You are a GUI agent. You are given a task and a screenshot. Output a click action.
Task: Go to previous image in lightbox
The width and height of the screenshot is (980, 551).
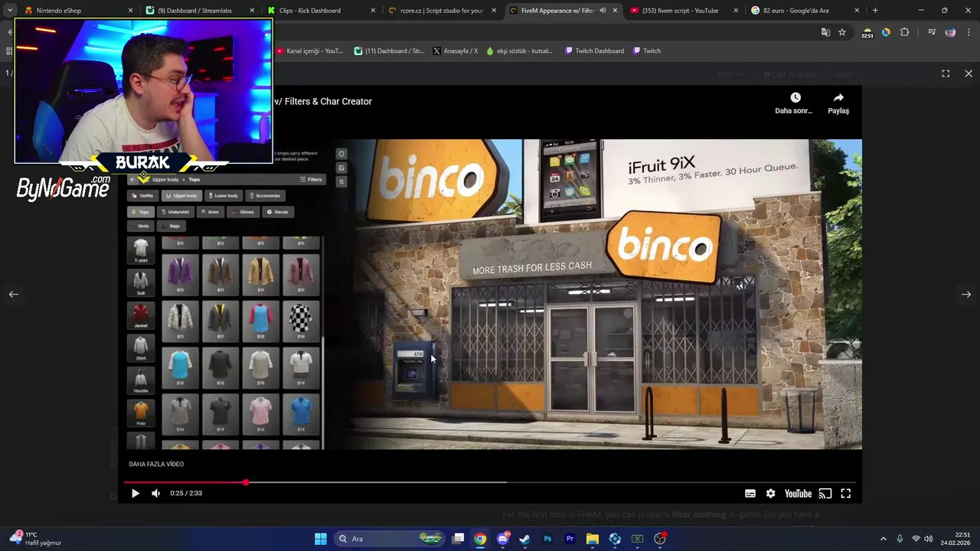(x=14, y=295)
